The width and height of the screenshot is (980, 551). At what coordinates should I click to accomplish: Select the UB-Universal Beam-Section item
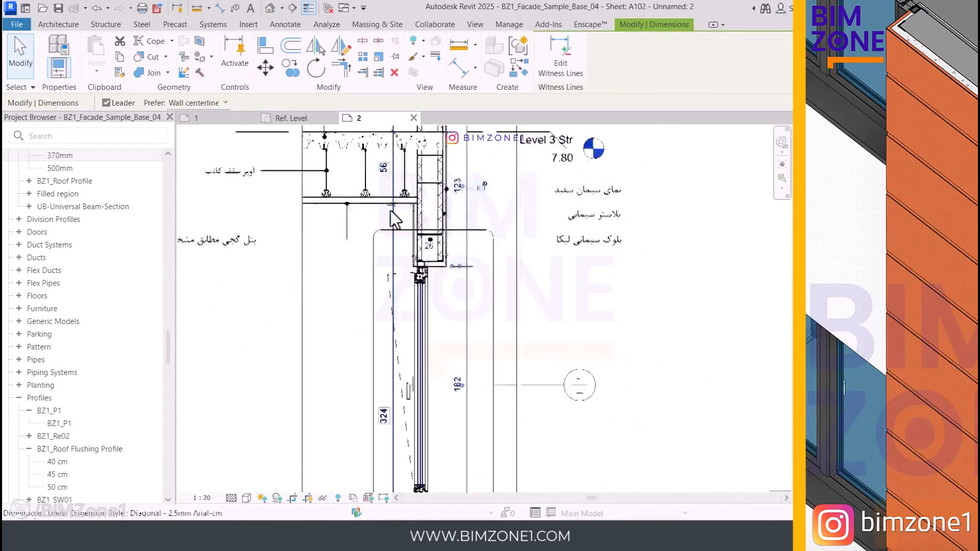click(x=83, y=206)
